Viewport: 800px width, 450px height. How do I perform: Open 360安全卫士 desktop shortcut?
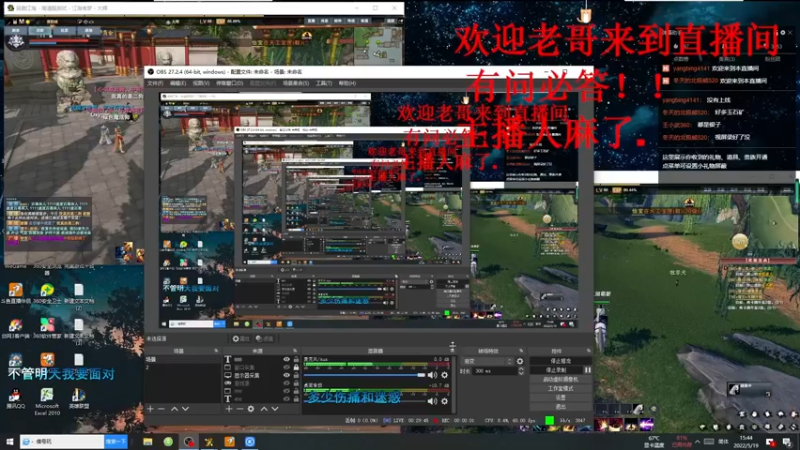(x=47, y=294)
